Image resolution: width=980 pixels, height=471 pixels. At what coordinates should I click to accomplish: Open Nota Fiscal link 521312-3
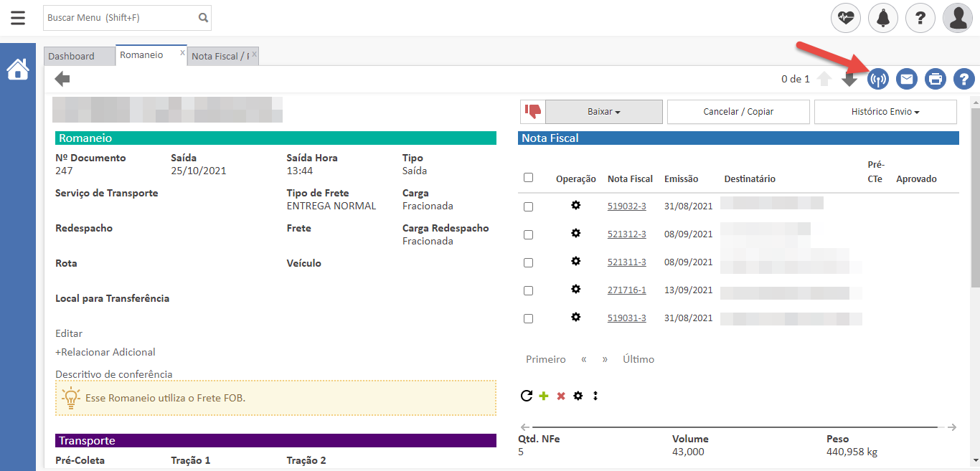[626, 234]
